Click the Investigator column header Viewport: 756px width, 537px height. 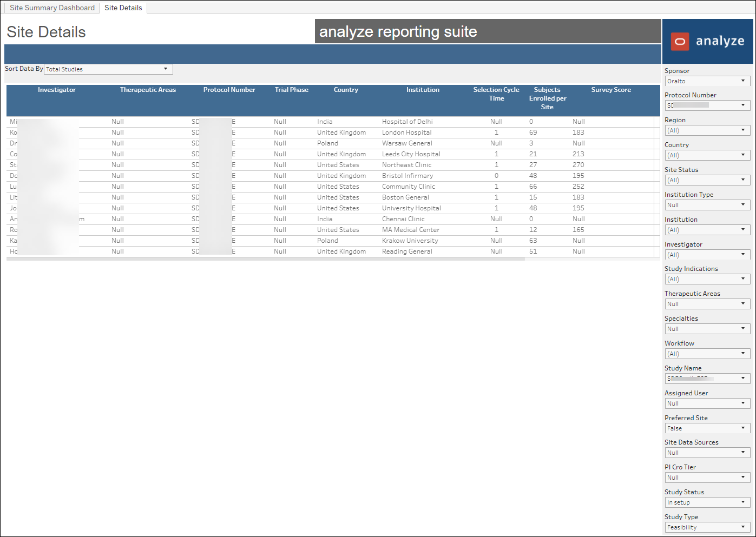(57, 90)
